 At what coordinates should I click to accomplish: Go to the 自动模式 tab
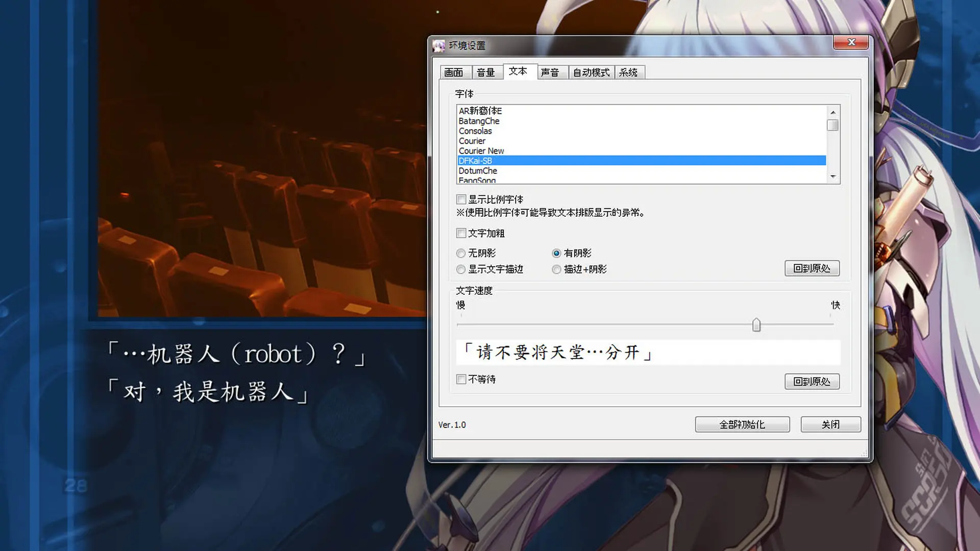click(x=591, y=72)
